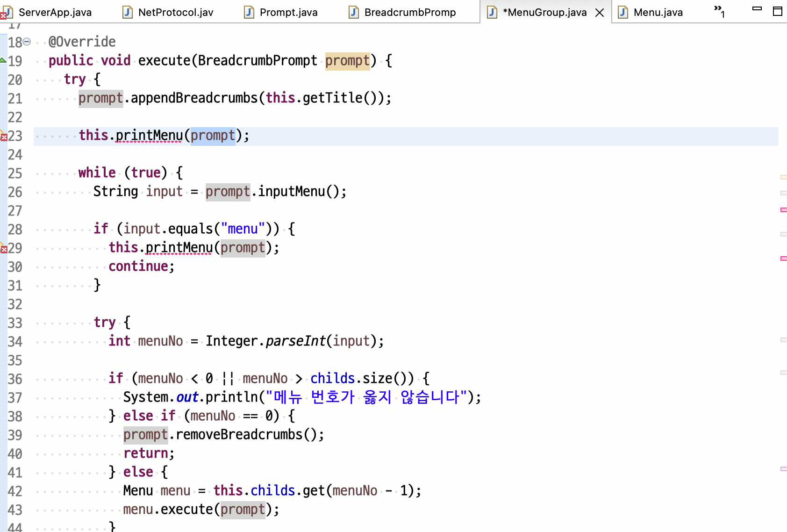This screenshot has width=787, height=532.
Task: Click the Korean string literal on line 37
Action: coord(367,397)
